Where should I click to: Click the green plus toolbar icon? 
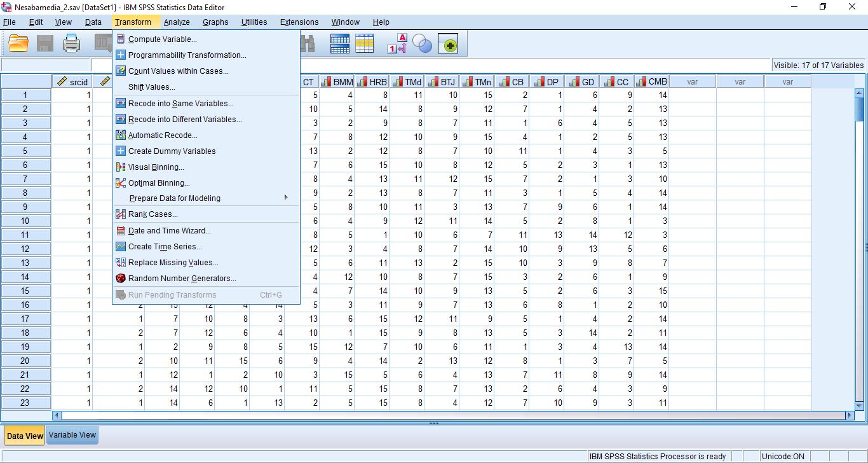point(450,44)
